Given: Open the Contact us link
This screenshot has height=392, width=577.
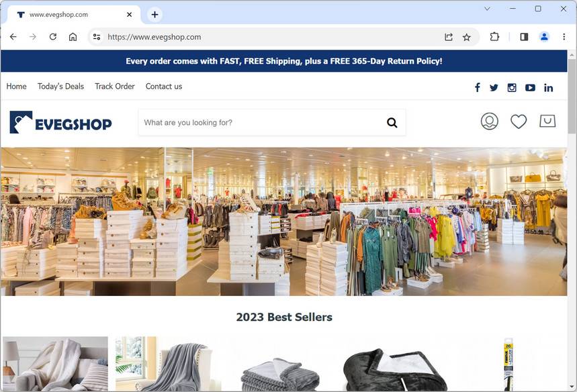Looking at the screenshot, I should tap(164, 87).
